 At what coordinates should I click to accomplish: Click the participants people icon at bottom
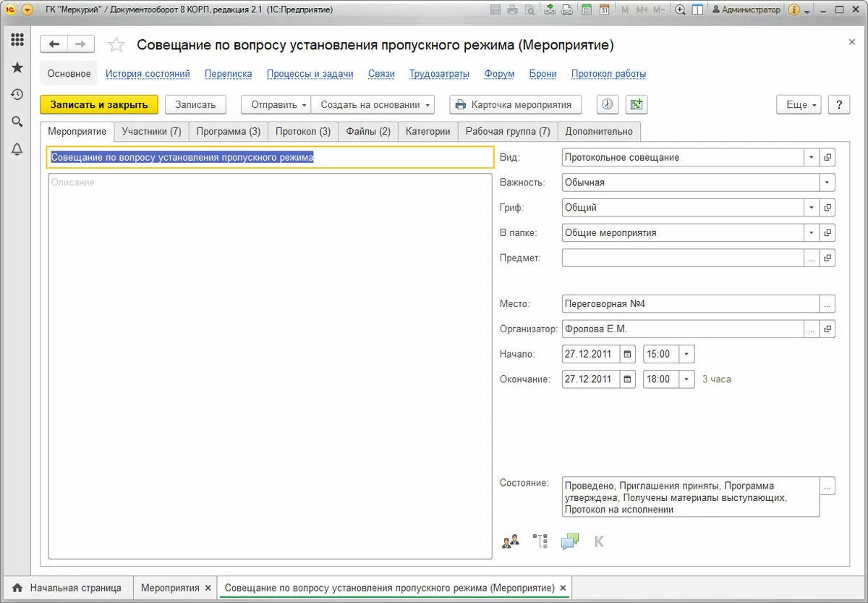coord(511,541)
